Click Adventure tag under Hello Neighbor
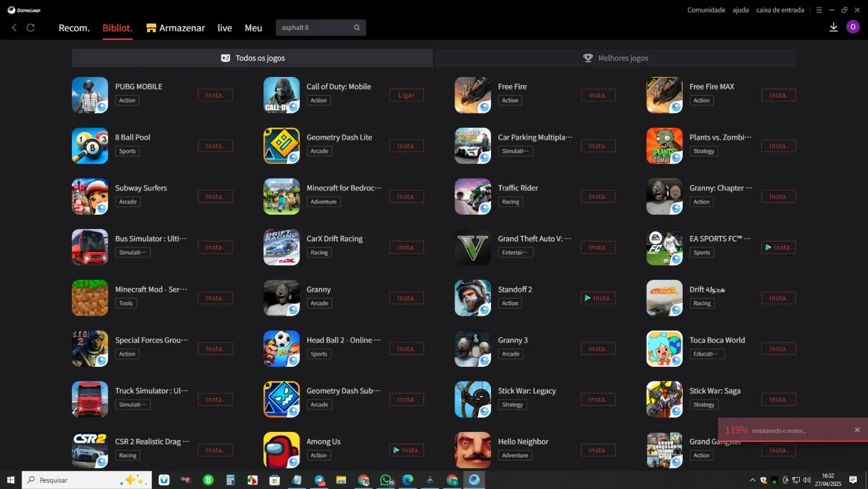The image size is (868, 489). click(x=515, y=455)
